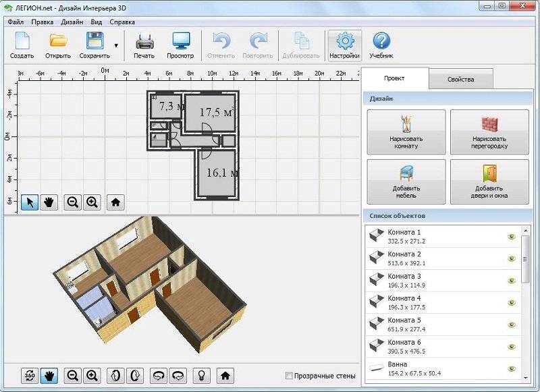Toggle visibility of Комната 6
The image size is (540, 392).
[x=512, y=347]
